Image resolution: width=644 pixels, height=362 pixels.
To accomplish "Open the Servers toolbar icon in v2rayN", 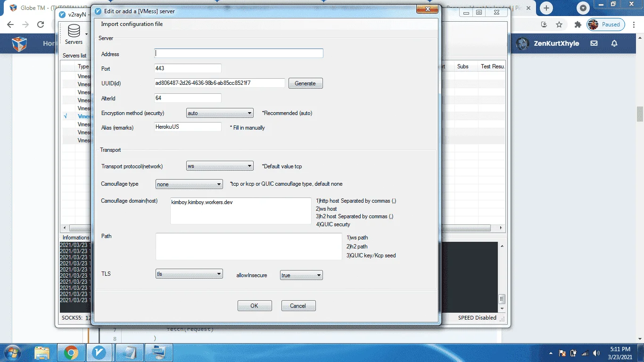I will [x=74, y=34].
